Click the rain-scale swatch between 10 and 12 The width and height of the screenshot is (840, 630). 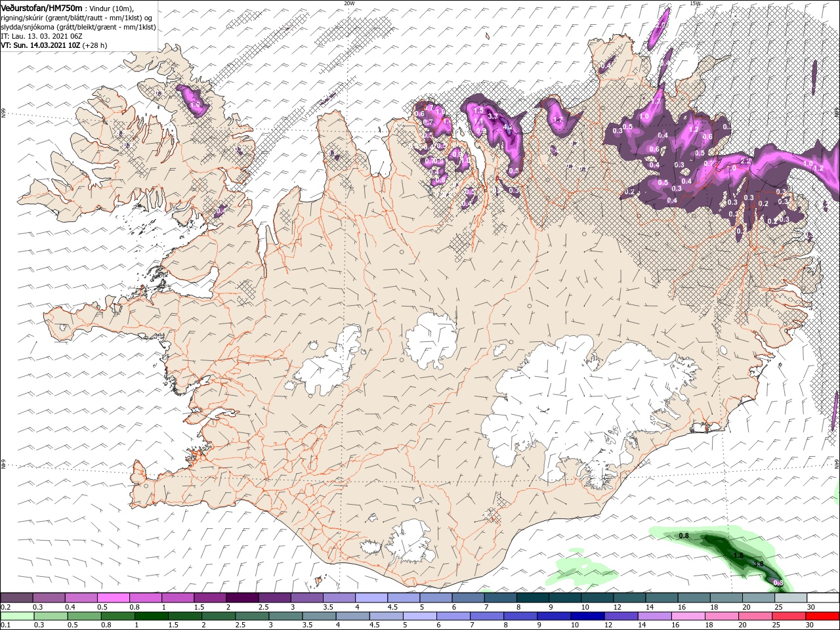tap(587, 616)
